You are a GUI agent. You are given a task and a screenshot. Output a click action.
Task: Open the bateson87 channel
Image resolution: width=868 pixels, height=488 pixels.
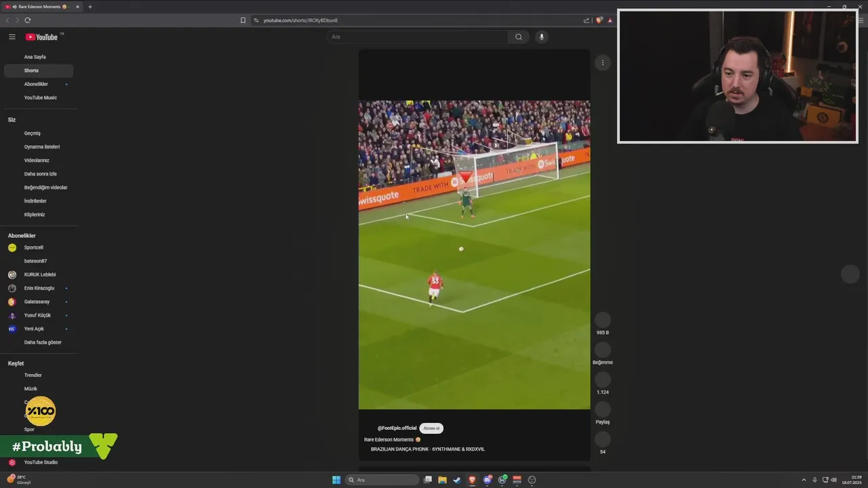[x=35, y=261]
